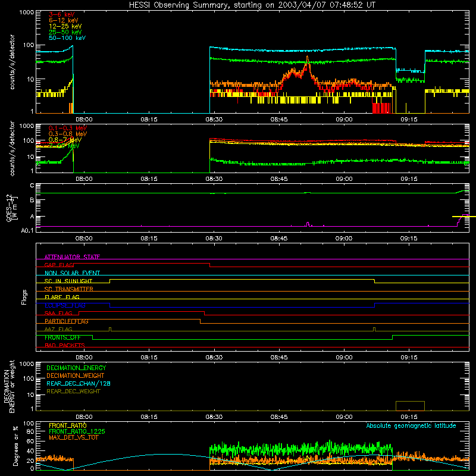Click the REAR_DEC_CHAN/128 legend label

tap(79, 383)
